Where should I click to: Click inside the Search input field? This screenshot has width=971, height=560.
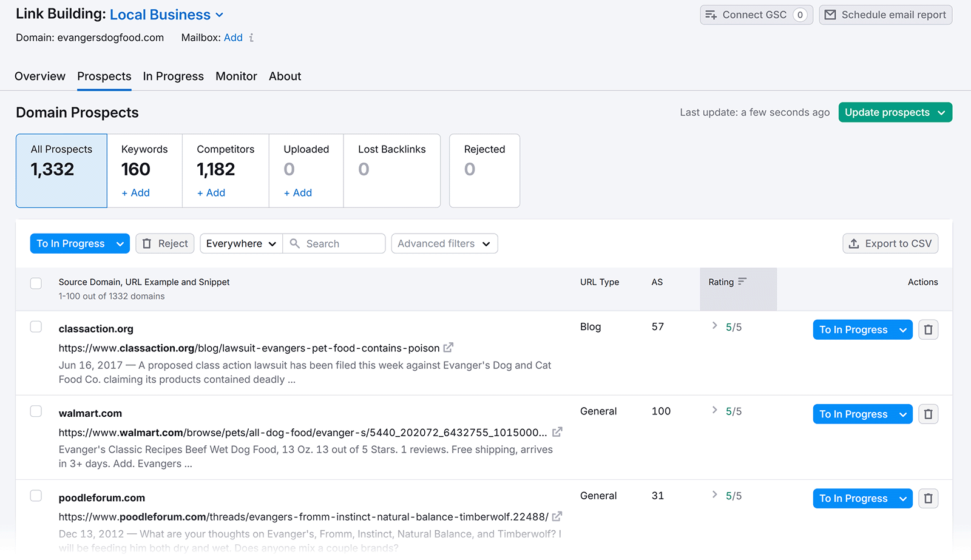[334, 243]
